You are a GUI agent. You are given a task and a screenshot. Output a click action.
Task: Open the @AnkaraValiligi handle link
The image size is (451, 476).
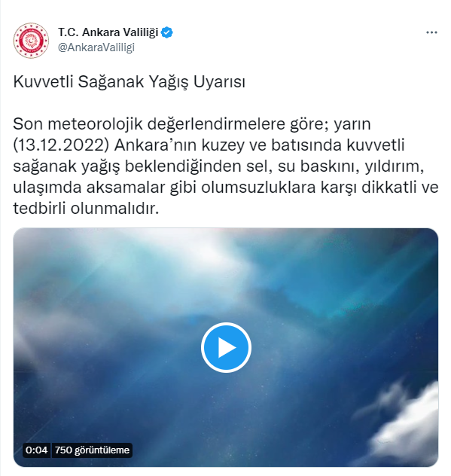96,47
